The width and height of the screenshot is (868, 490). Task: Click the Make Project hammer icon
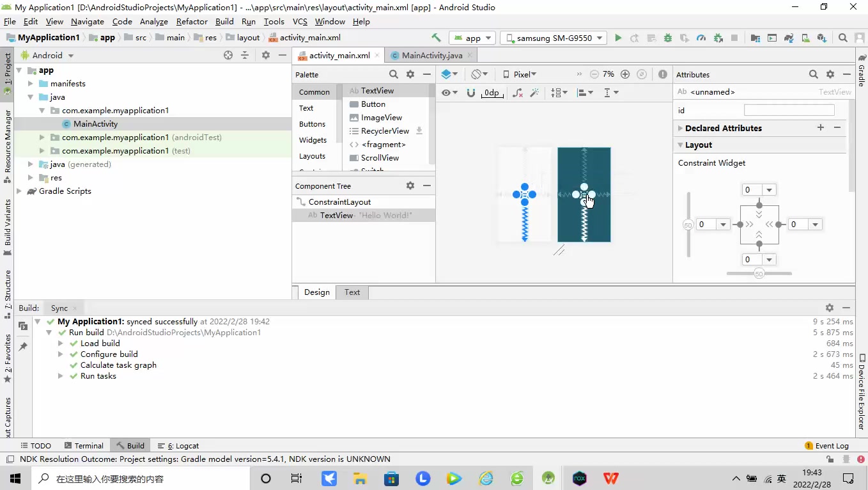pyautogui.click(x=436, y=38)
